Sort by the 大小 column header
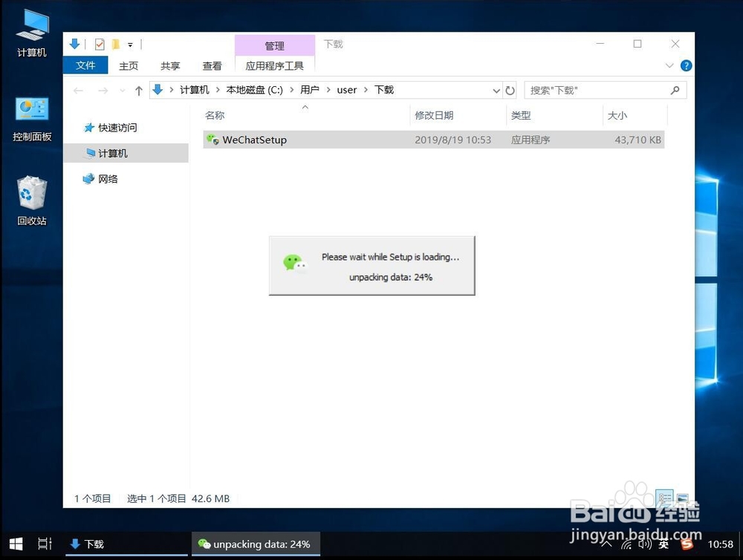 [617, 115]
